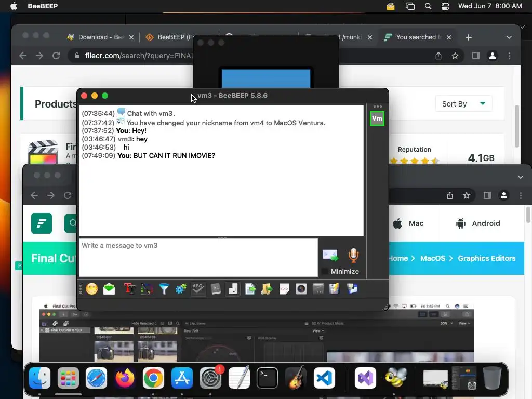Image resolution: width=532 pixels, height=399 pixels.
Task: Close the 'You searched f' tab
Action: [449, 37]
